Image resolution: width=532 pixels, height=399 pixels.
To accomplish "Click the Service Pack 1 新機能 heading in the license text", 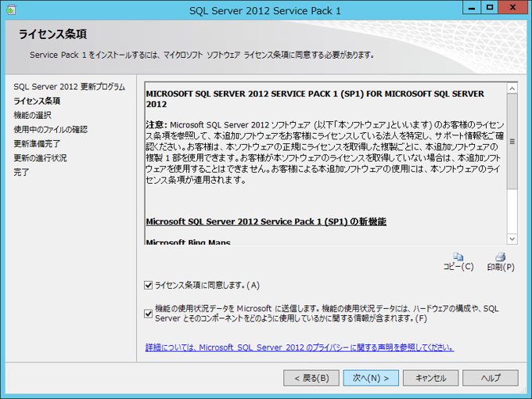I will tap(266, 221).
